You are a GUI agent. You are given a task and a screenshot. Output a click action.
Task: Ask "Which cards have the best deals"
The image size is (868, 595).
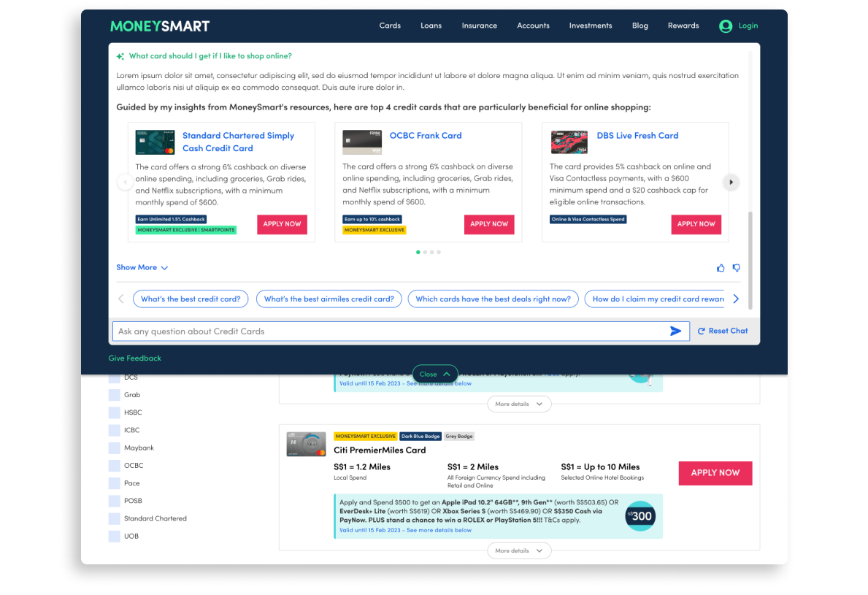(493, 299)
